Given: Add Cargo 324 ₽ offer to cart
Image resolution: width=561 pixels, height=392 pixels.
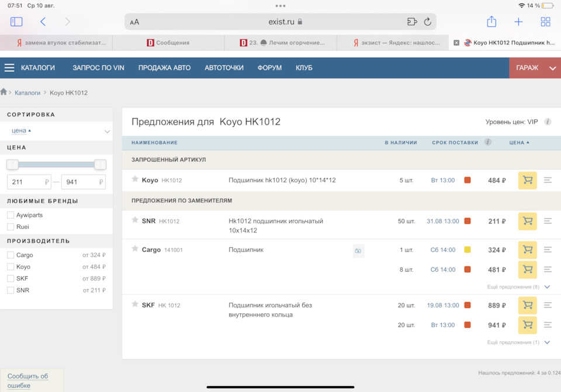Looking at the screenshot, I should [x=527, y=249].
